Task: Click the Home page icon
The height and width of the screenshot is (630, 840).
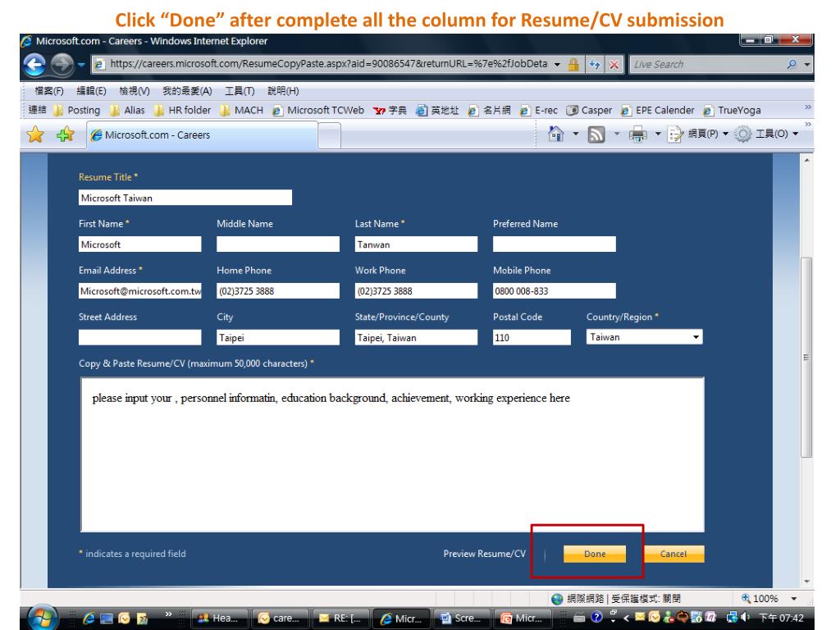Action: click(556, 134)
